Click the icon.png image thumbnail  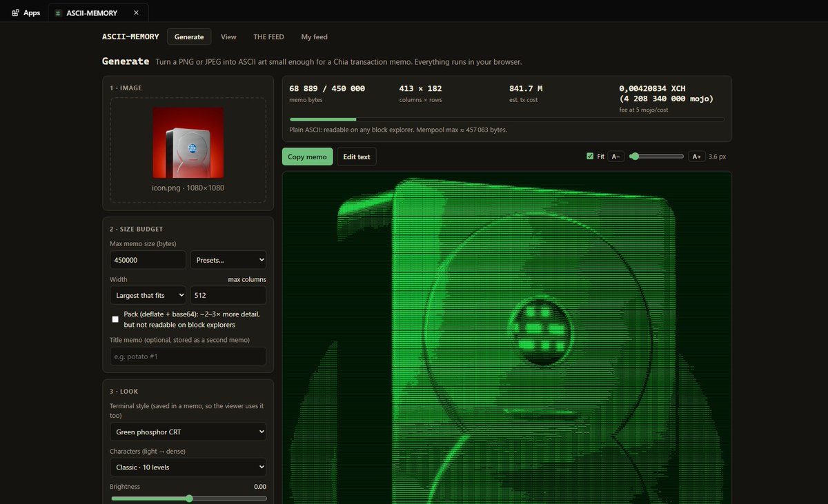pyautogui.click(x=188, y=143)
